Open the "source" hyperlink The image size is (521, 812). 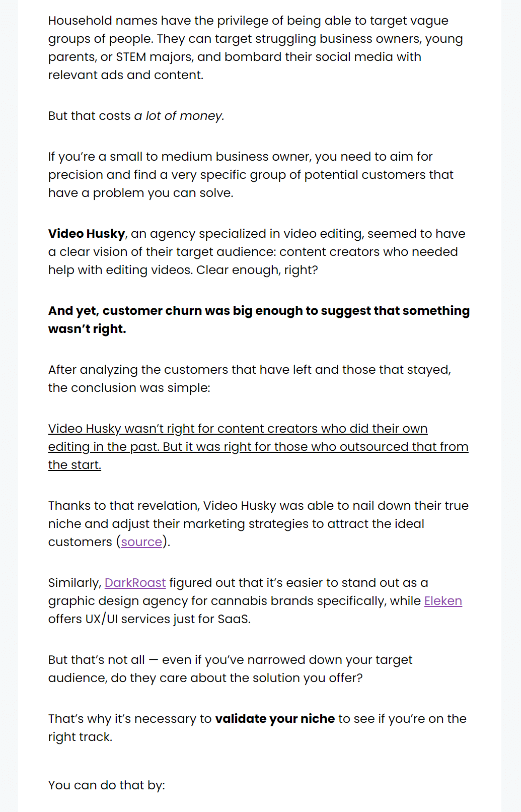click(141, 542)
